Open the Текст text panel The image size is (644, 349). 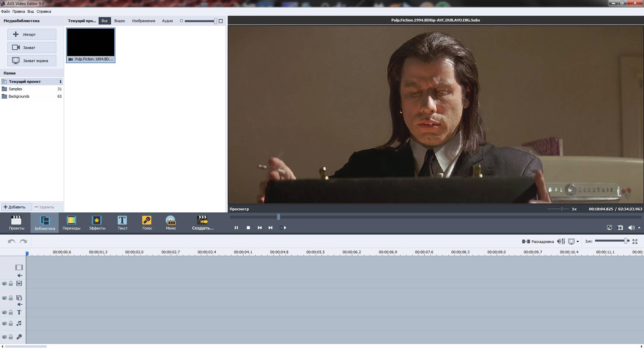122,223
